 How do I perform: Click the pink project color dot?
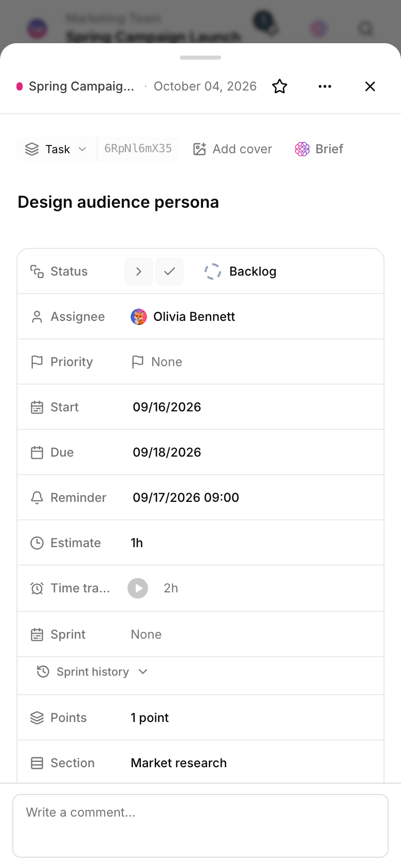[20, 86]
